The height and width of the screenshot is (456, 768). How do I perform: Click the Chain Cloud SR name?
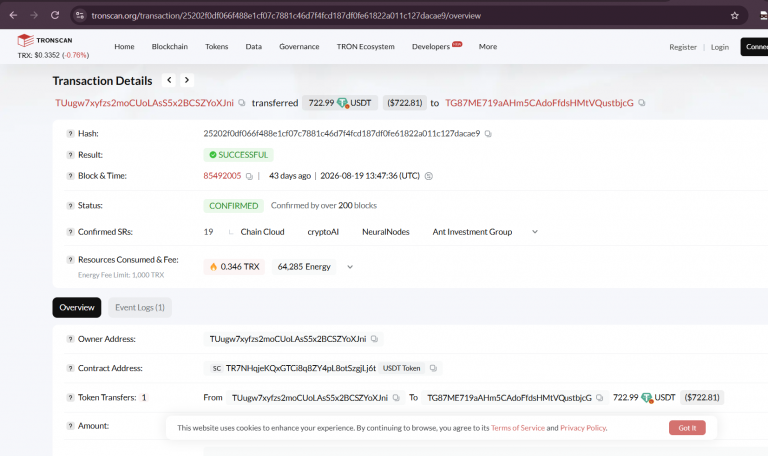tap(262, 232)
